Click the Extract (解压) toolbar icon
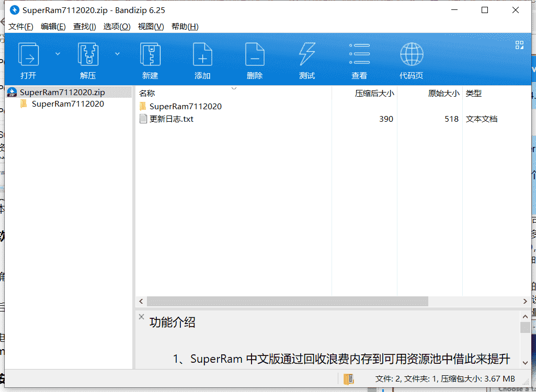 coord(88,54)
